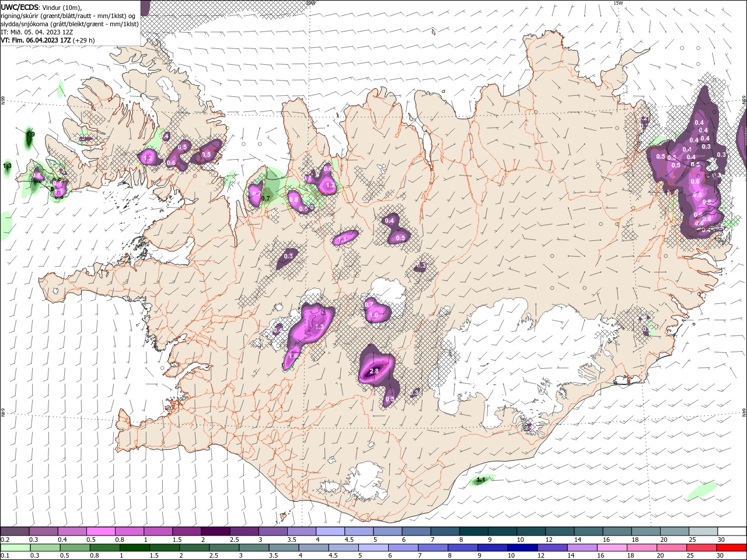The width and height of the screenshot is (747, 560).
Task: Pick upper legend swatch between 1.5 and 2
Action: point(186,531)
